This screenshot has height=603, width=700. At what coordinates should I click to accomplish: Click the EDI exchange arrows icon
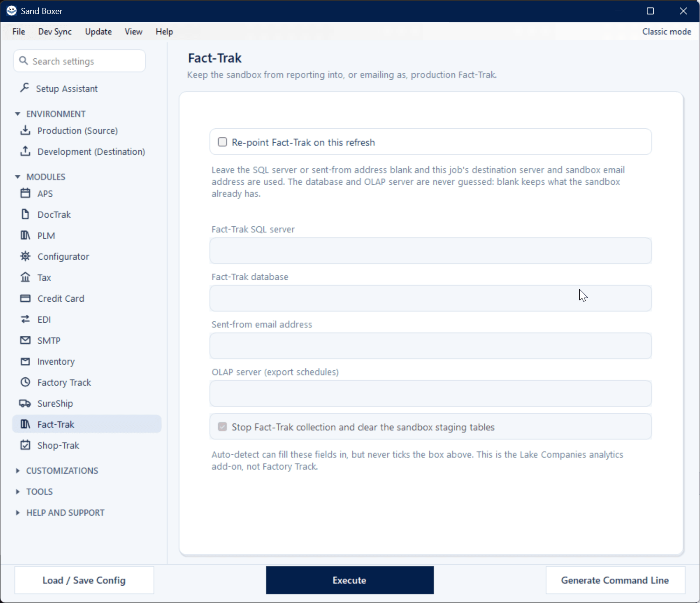pos(26,319)
